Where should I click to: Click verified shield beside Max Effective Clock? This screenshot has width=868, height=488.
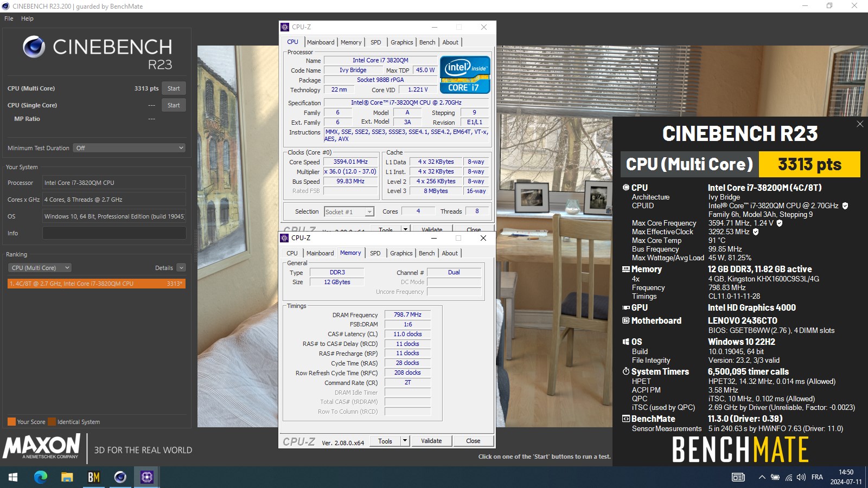click(x=756, y=232)
